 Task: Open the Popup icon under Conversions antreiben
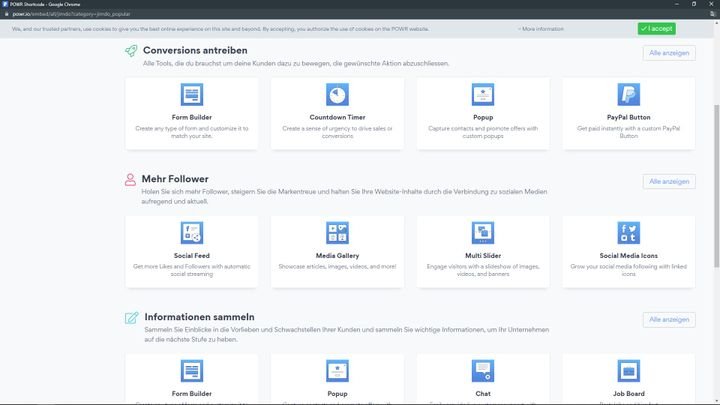tap(483, 95)
